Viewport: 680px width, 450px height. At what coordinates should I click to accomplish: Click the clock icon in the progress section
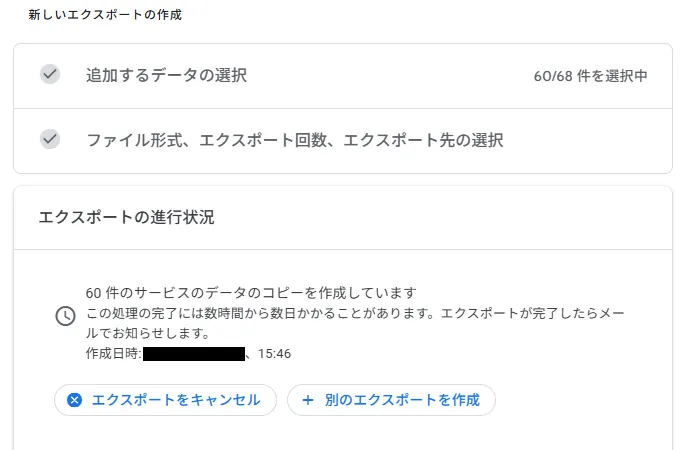(x=64, y=316)
